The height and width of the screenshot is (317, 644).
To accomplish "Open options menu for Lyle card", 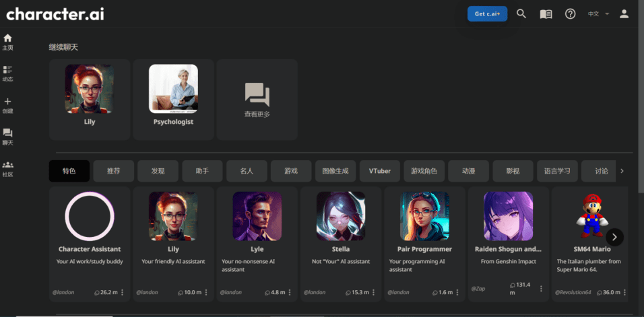I will tap(290, 292).
